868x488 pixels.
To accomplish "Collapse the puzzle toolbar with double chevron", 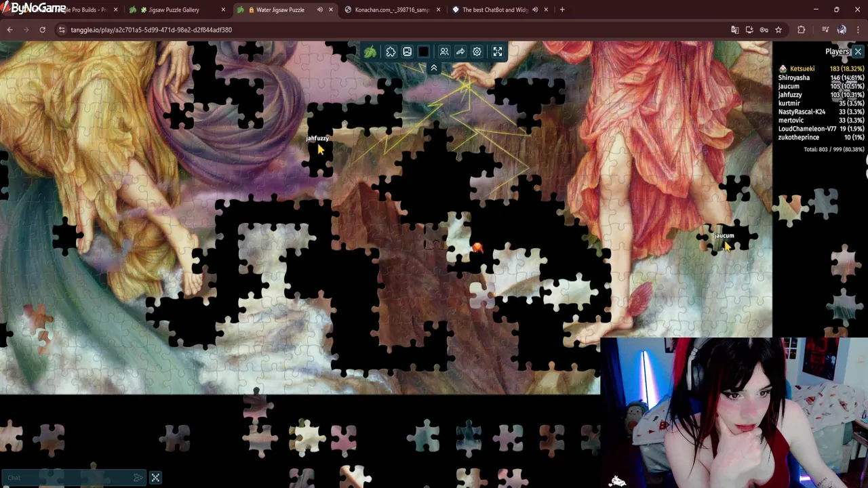I will pyautogui.click(x=434, y=68).
